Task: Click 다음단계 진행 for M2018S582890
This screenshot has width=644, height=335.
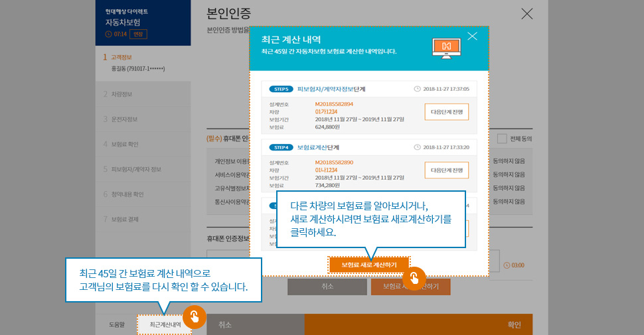Action: pyautogui.click(x=447, y=170)
